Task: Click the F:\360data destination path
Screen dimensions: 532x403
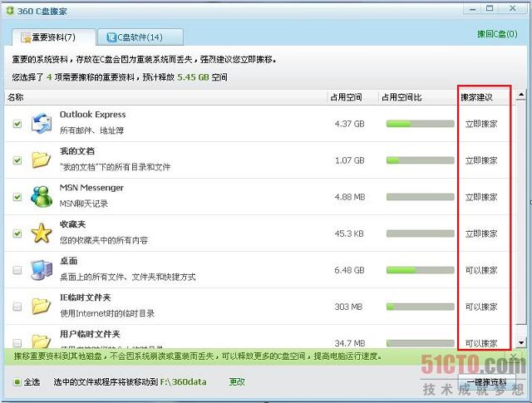Action: click(x=183, y=382)
